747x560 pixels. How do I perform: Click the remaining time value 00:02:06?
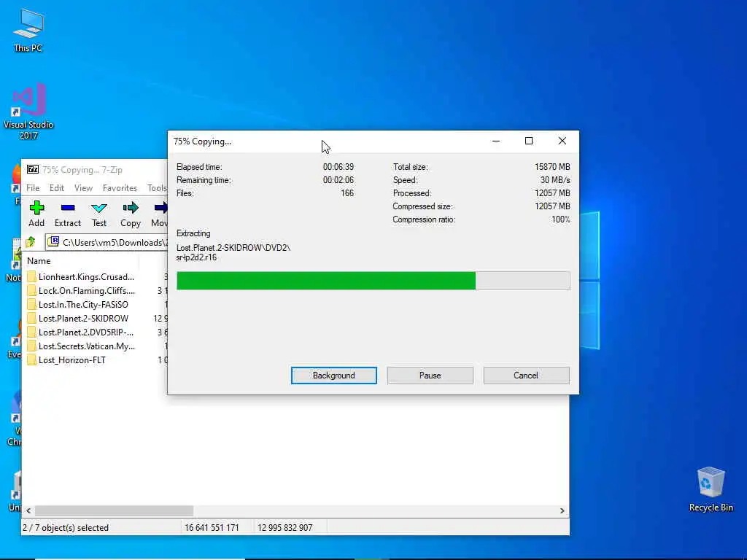coord(338,180)
